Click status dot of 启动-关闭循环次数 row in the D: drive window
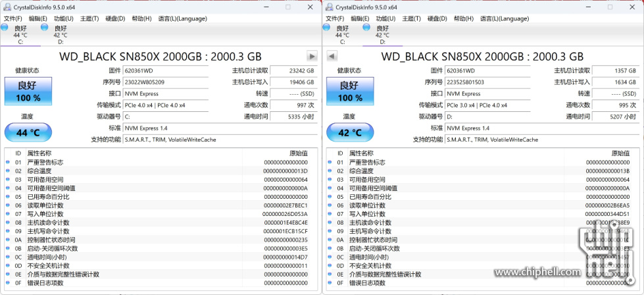The image size is (644, 295). point(330,248)
